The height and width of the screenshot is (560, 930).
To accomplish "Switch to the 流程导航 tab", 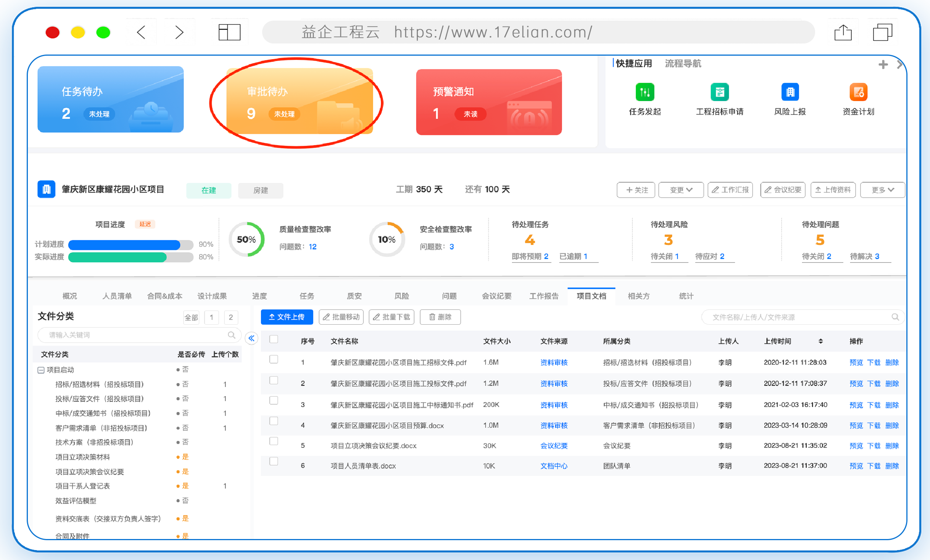I will (683, 63).
